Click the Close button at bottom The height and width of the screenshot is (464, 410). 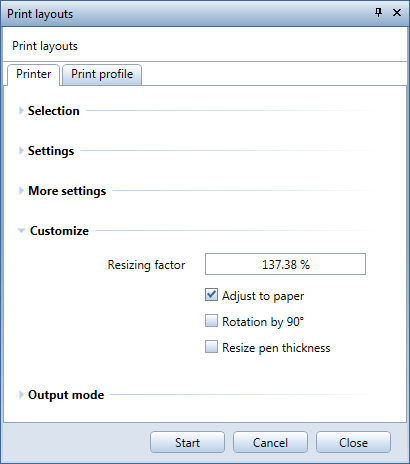(x=353, y=442)
